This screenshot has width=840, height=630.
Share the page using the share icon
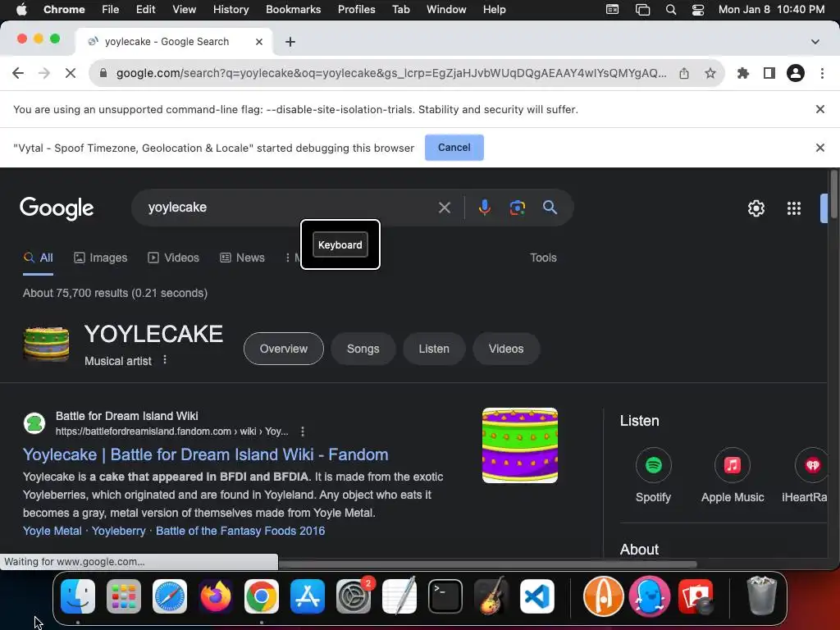click(x=684, y=73)
